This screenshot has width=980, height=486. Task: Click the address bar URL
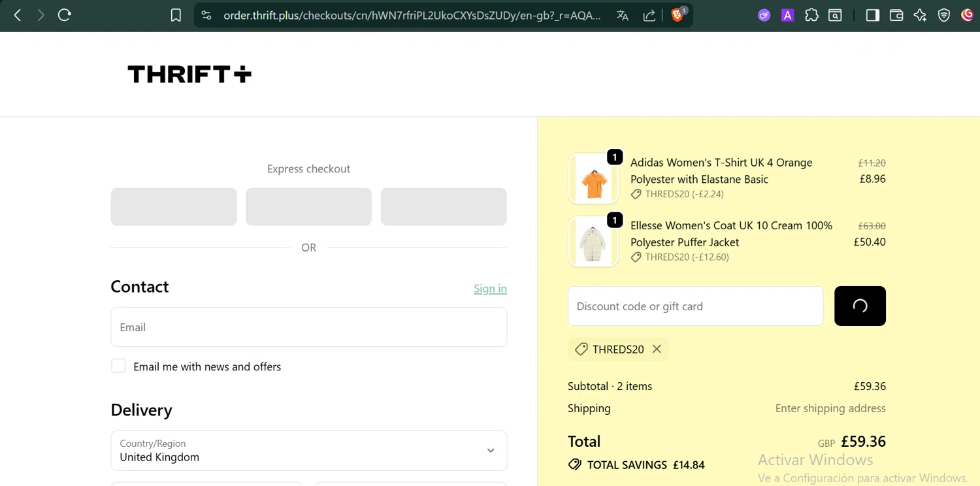tap(412, 15)
